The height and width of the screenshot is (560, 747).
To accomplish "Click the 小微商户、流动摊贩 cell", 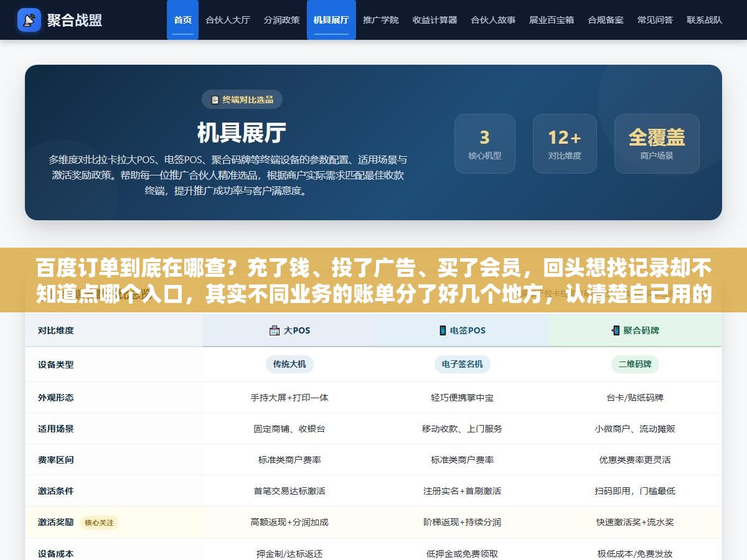I will (x=635, y=429).
